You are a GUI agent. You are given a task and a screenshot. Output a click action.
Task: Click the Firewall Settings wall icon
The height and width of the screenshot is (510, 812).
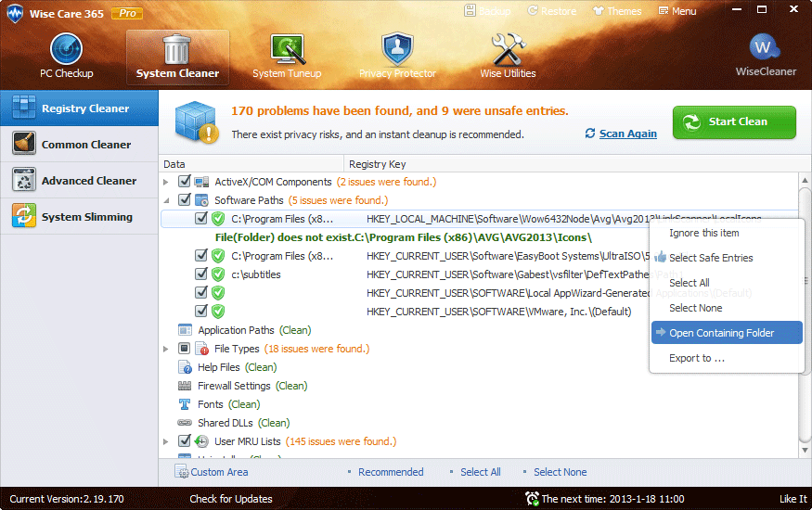pyautogui.click(x=185, y=386)
